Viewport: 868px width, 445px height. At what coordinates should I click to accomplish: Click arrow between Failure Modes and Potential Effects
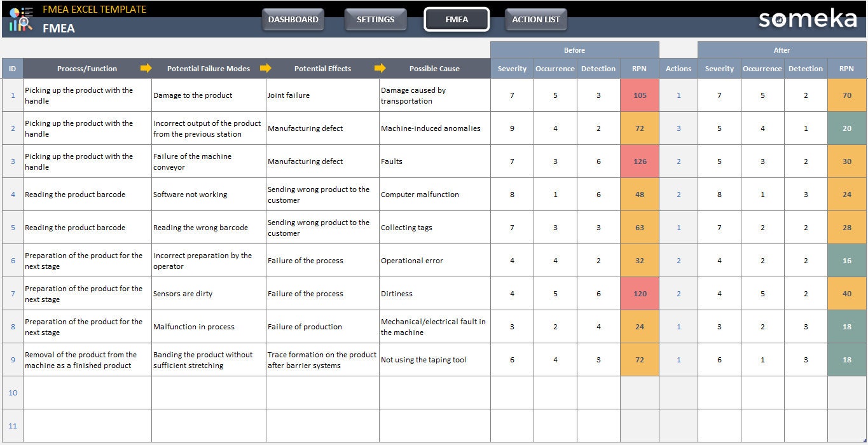266,68
